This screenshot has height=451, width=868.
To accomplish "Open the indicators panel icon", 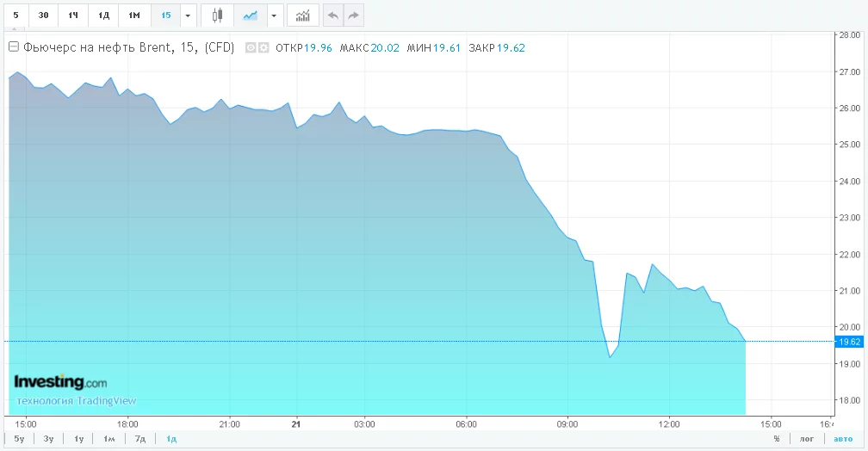I will click(x=302, y=15).
